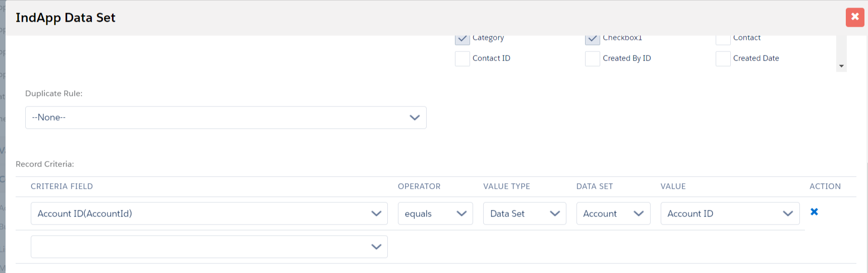Click the Contact ID label

click(491, 58)
